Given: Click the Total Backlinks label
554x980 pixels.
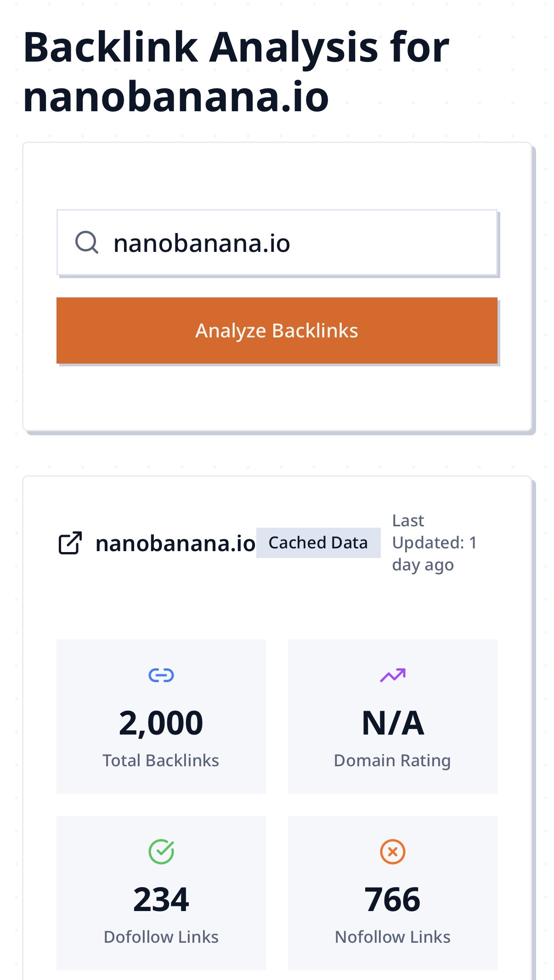Looking at the screenshot, I should pyautogui.click(x=161, y=761).
